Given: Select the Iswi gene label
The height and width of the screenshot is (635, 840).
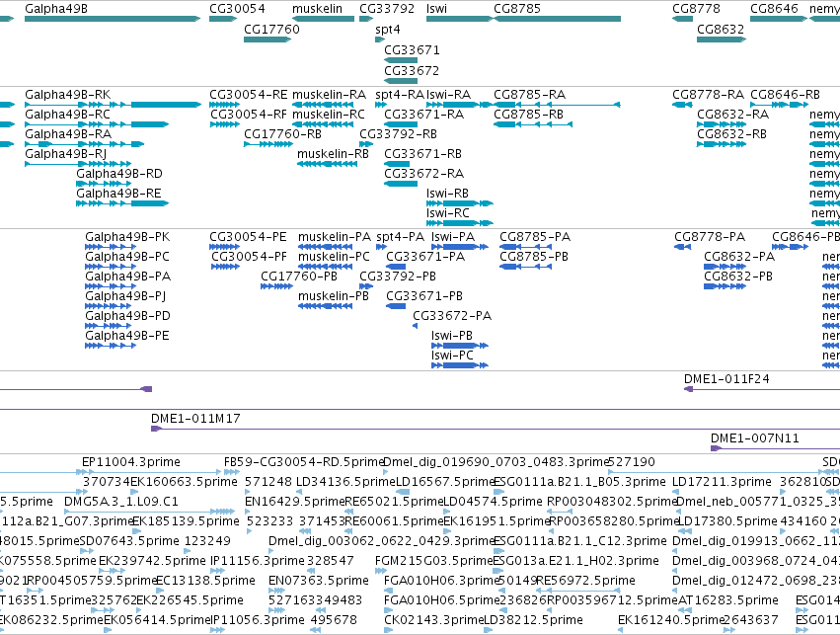Looking at the screenshot, I should (436, 9).
